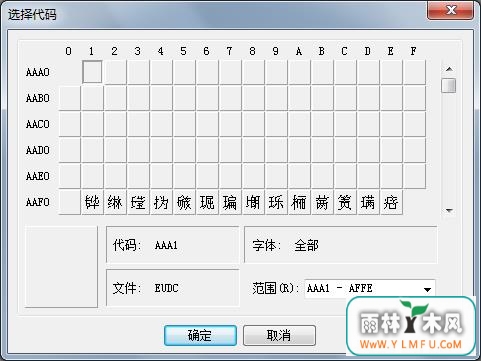The width and height of the screenshot is (481, 361).
Task: Select cell in row AAB0, column 3
Action: [x=138, y=98]
